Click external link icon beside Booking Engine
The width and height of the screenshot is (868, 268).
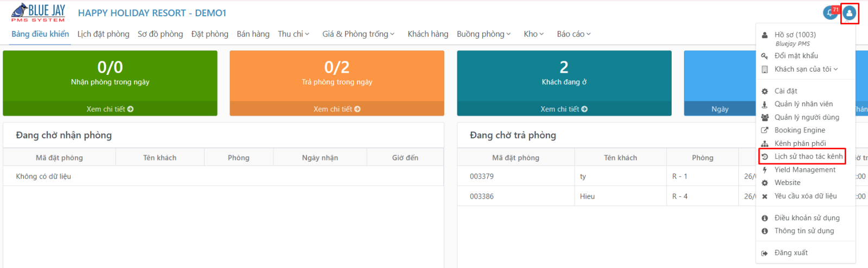[764, 130]
